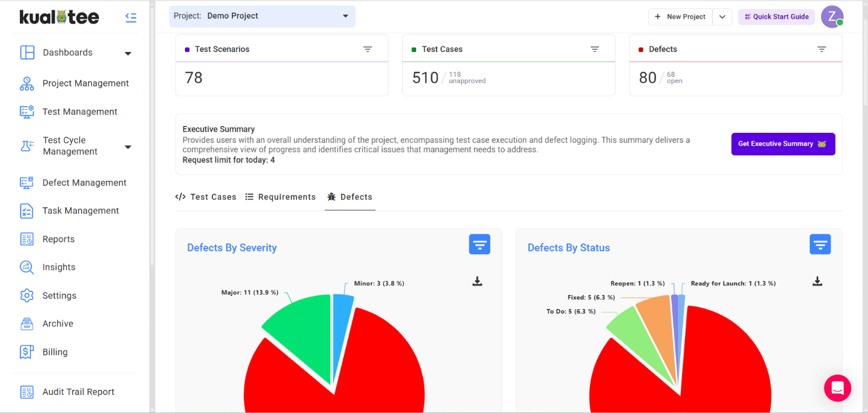Download the Defects By Severity chart
Screen dimensions: 868x413
click(477, 281)
